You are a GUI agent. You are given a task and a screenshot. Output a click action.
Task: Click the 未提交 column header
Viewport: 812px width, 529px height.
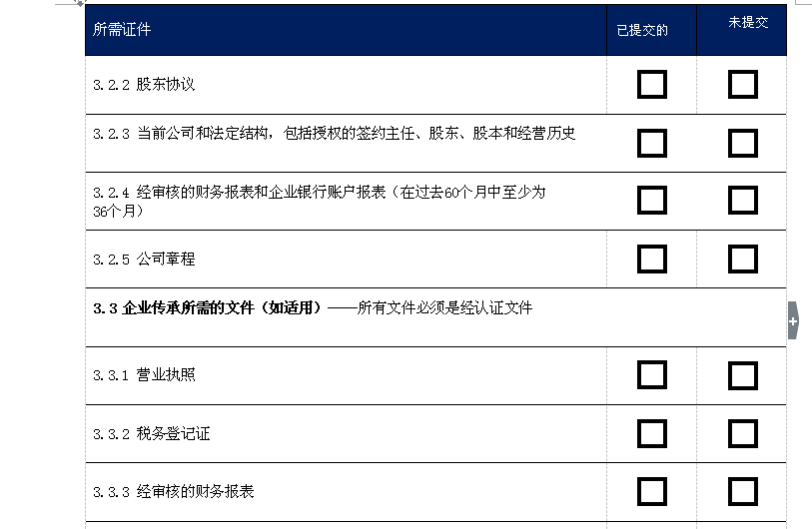pos(741,30)
